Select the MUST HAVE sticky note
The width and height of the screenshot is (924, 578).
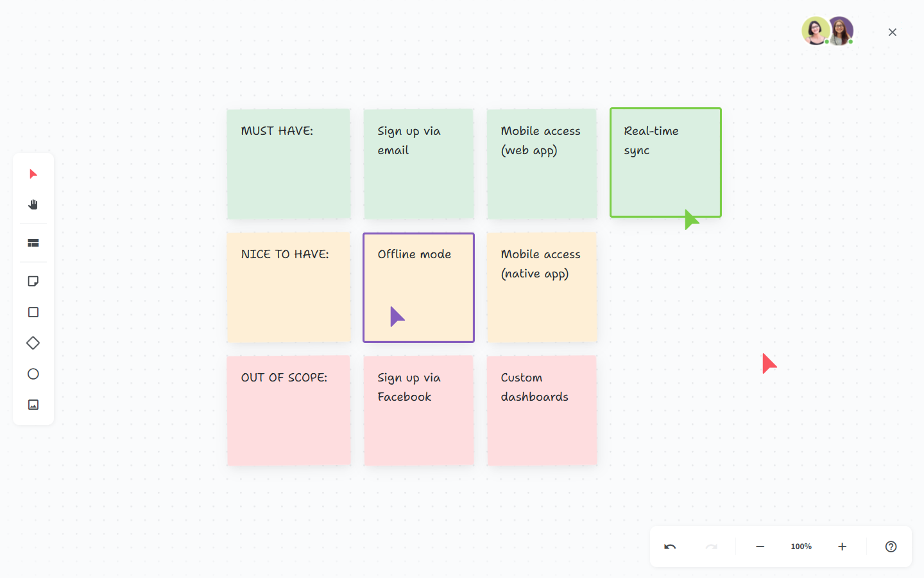(x=289, y=164)
